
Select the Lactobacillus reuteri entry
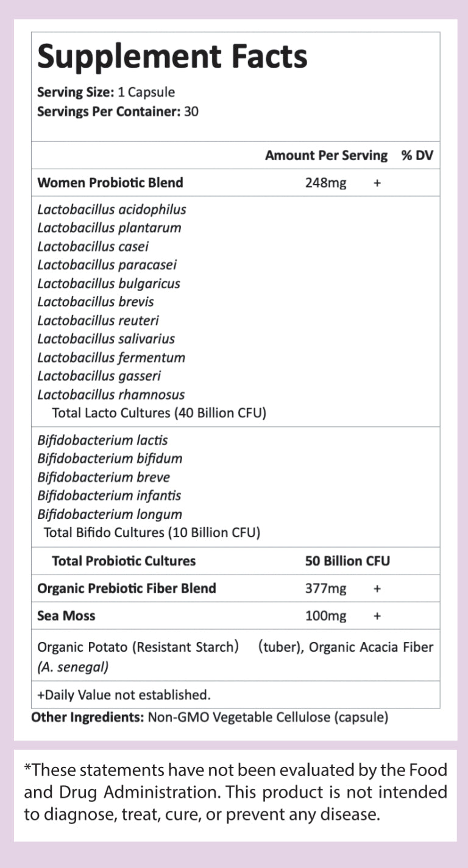[98, 320]
